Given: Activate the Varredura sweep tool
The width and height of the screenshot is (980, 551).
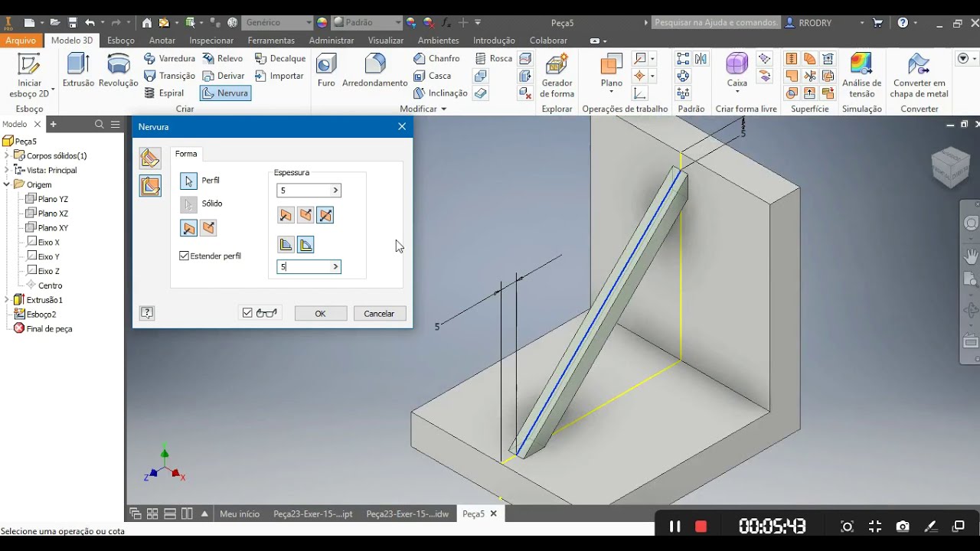Looking at the screenshot, I should tap(169, 58).
